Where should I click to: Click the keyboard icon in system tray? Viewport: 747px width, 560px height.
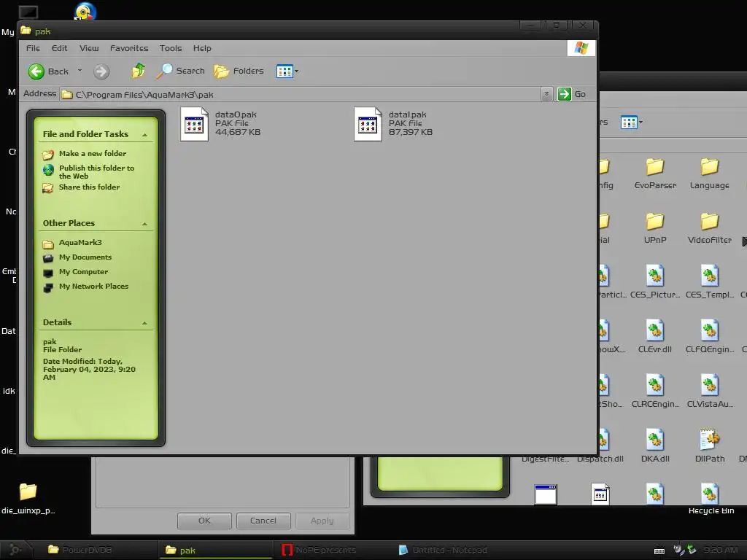659,551
